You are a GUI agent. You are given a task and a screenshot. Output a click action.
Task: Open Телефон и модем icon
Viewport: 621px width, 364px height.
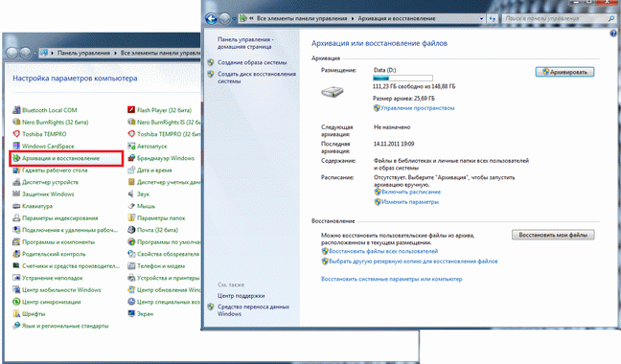(131, 266)
